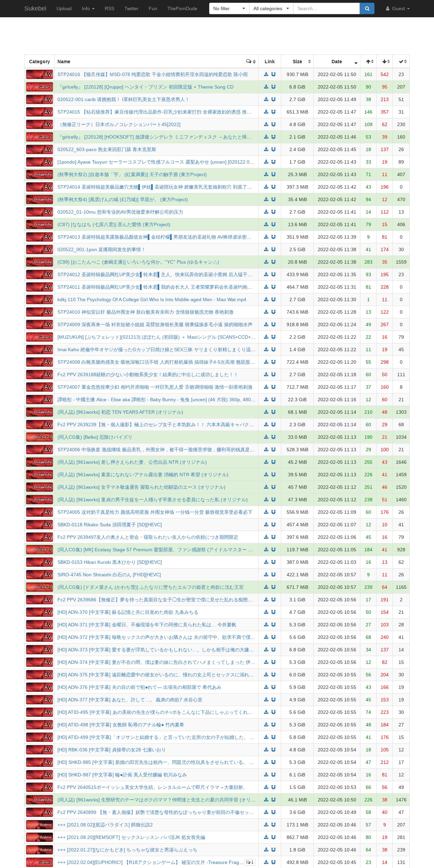The width and height of the screenshot is (434, 868).
Task: Open magnet link for kdkj-110 row
Action: [x=273, y=299]
